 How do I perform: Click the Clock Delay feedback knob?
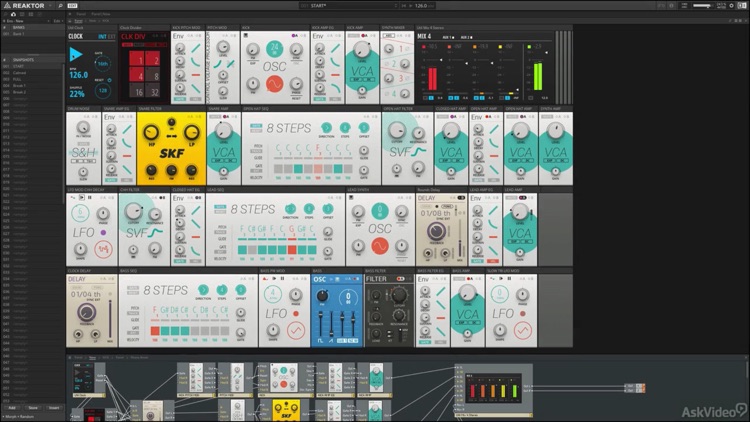pos(87,313)
